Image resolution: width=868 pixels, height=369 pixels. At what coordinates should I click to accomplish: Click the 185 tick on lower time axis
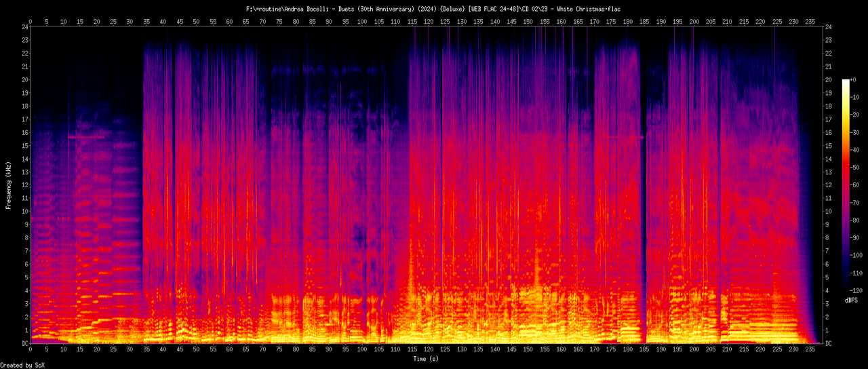[644, 350]
